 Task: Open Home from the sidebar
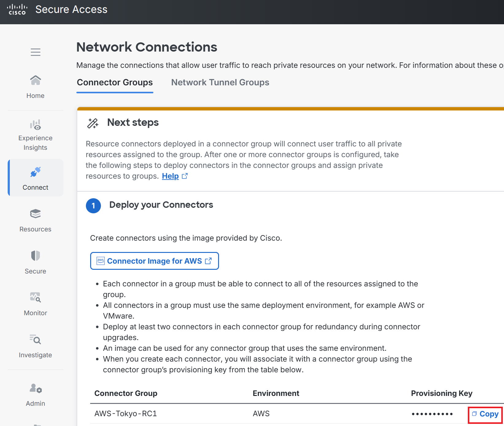35,87
